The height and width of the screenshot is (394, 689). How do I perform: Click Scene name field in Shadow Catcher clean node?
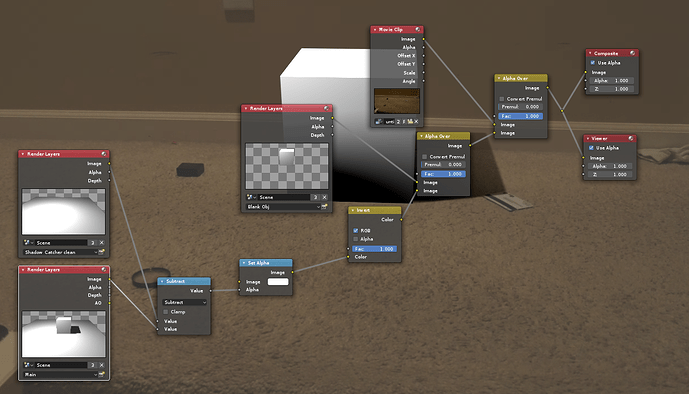click(x=62, y=242)
